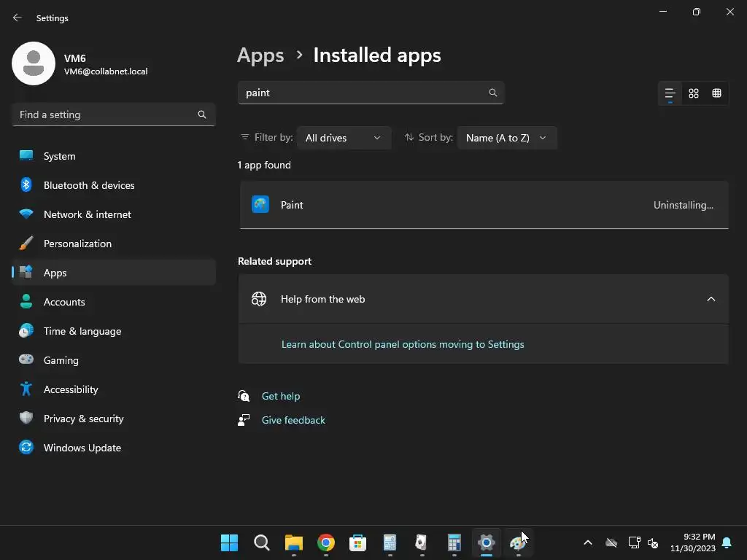Screen dimensions: 747x560
Task: Open the All drives filter dropdown
Action: [344, 138]
